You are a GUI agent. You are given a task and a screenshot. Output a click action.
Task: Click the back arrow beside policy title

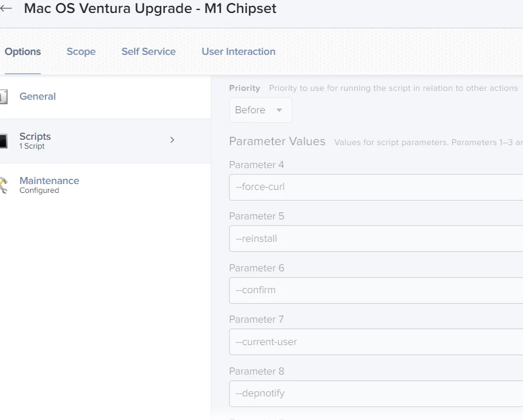(6, 8)
